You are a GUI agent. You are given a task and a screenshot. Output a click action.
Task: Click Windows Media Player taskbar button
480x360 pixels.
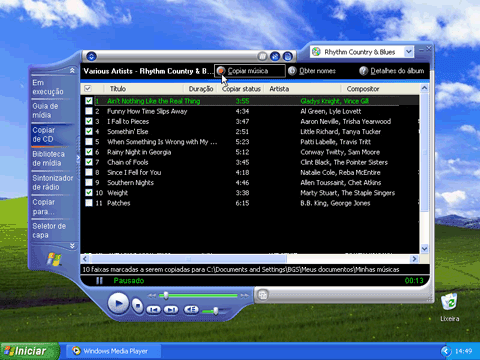coord(114,351)
